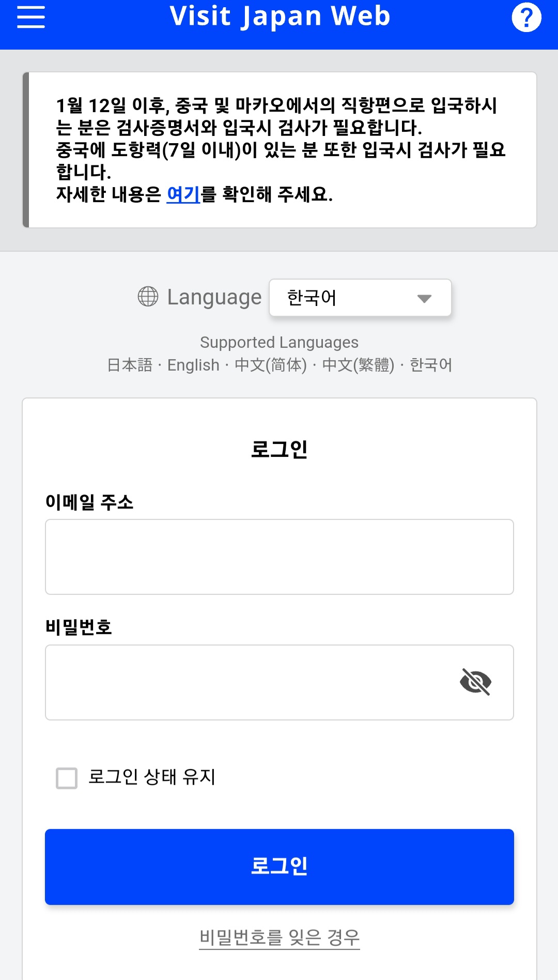Screen dimensions: 558x980
Task: Check the 로그인 상태 유지 checkbox
Action: click(67, 778)
